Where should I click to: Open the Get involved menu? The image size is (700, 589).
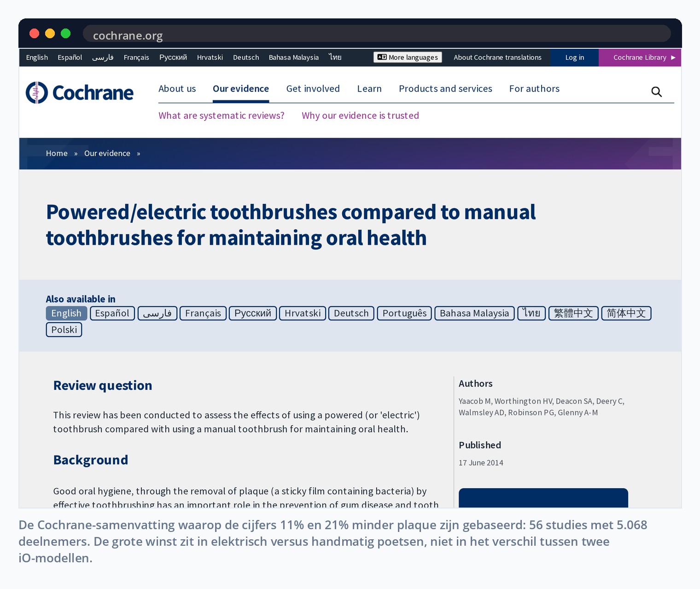[x=313, y=89]
